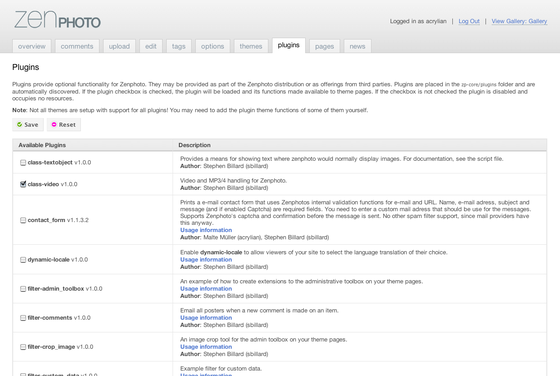Image resolution: width=560 pixels, height=376 pixels.
Task: Click the filter-admin_toolbox v1.0.0 label
Action: tap(65, 289)
